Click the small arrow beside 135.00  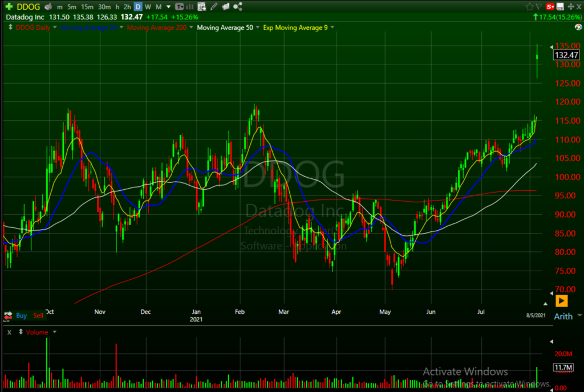point(551,47)
